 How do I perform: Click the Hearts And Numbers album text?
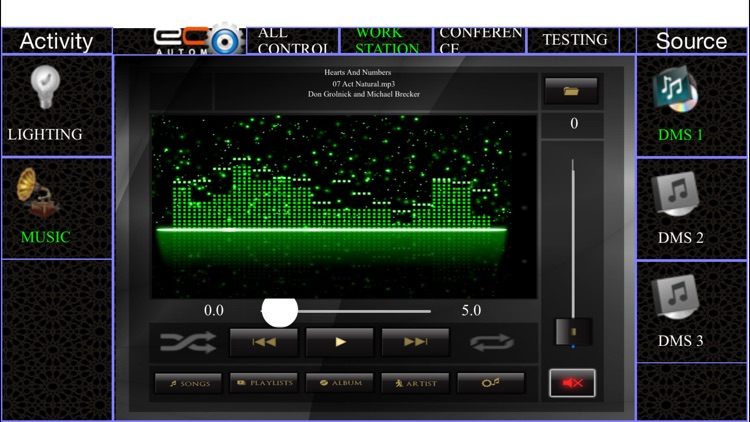pyautogui.click(x=357, y=72)
